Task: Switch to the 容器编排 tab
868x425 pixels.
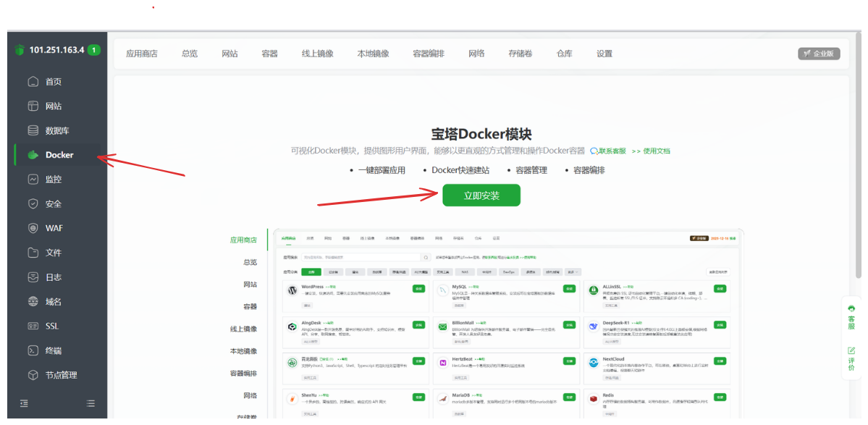Action: coord(429,54)
